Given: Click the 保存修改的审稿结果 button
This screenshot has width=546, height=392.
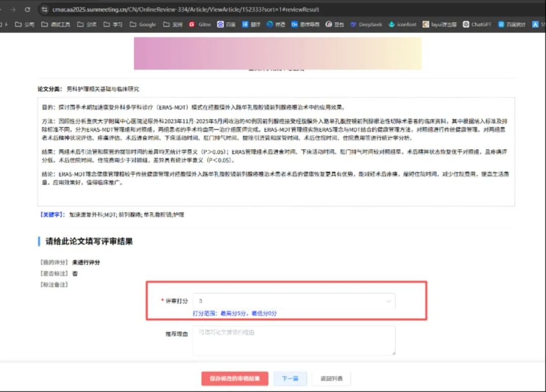Looking at the screenshot, I should (x=235, y=378).
